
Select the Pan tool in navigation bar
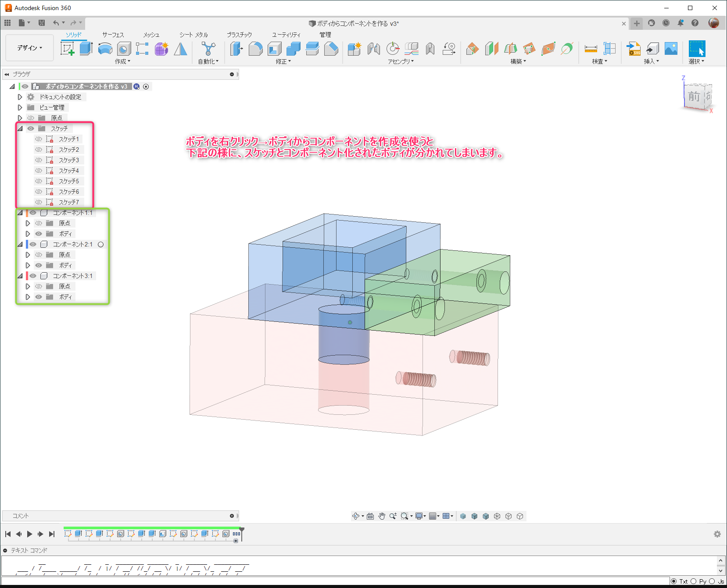pyautogui.click(x=381, y=516)
